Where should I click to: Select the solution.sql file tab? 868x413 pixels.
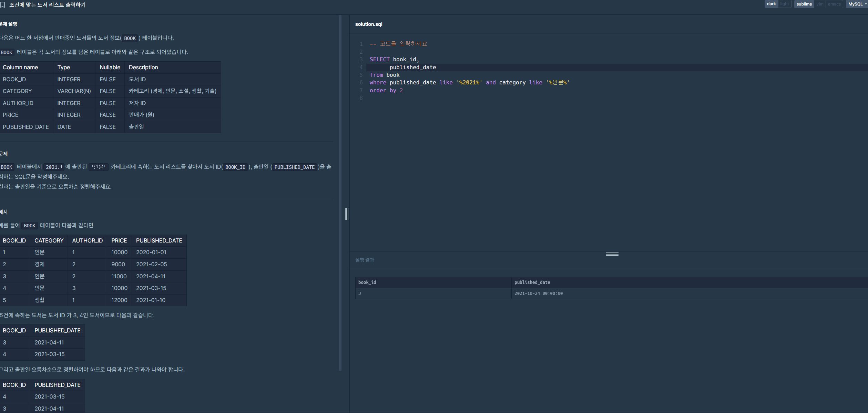[x=369, y=24]
